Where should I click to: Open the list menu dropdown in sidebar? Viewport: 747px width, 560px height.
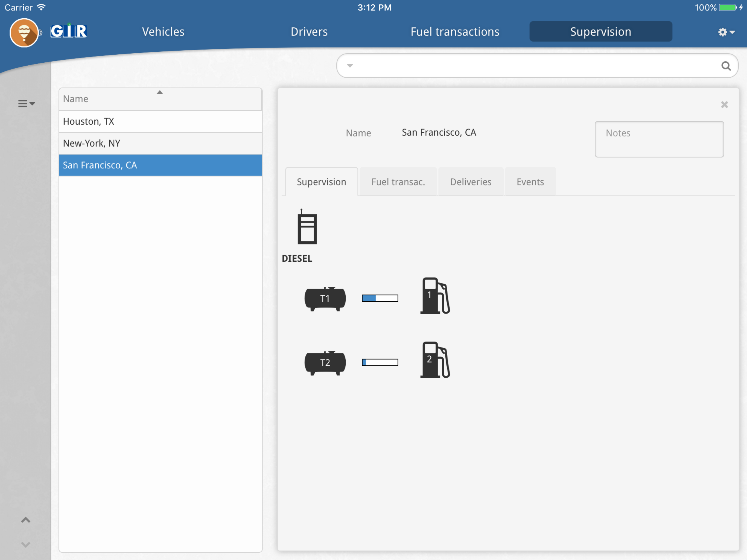[x=26, y=103]
